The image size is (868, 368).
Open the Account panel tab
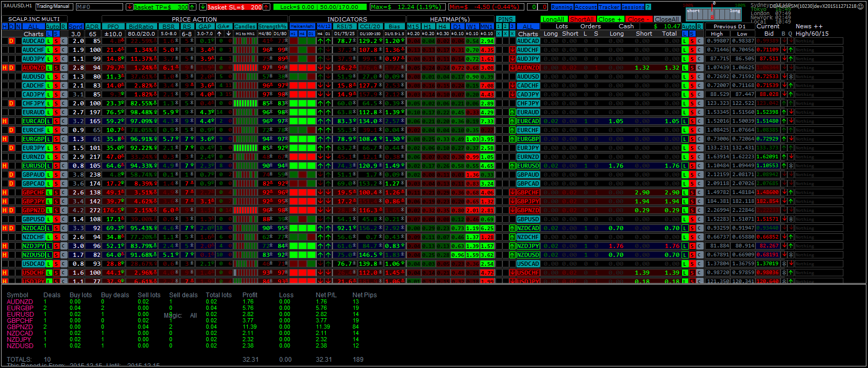(586, 7)
